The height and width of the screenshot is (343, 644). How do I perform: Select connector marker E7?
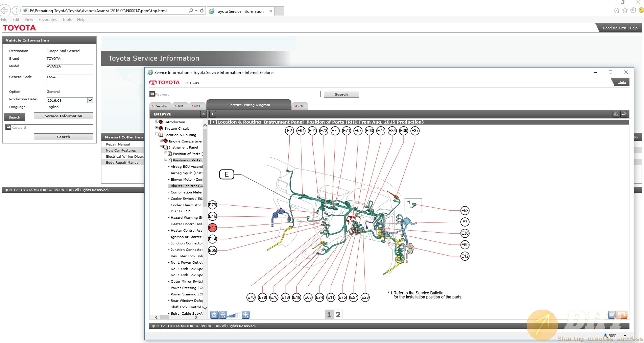[465, 222]
